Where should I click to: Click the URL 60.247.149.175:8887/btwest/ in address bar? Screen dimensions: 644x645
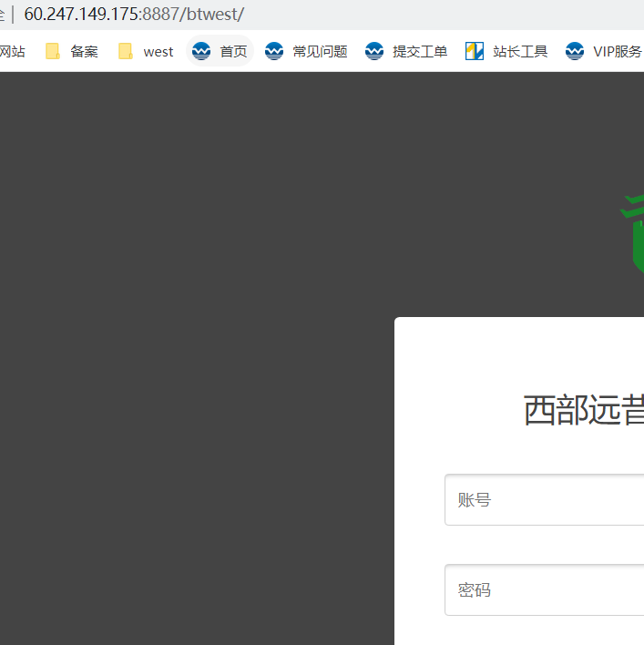(x=134, y=15)
